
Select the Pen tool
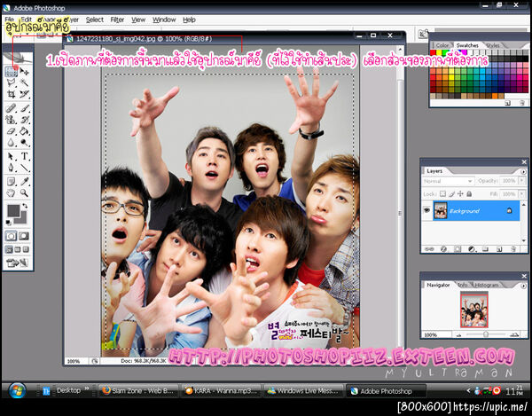click(x=12, y=168)
